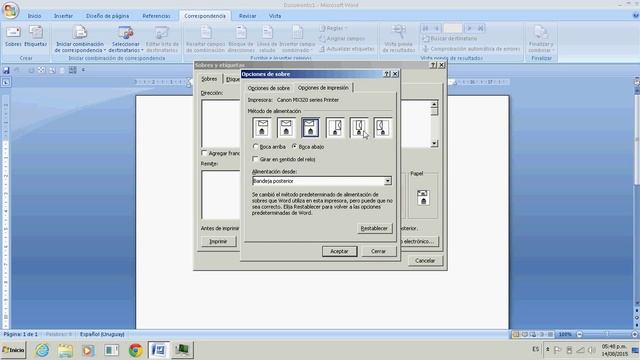This screenshot has width=640, height=360.
Task: Open the Windows Inicio start button
Action: coord(13,350)
